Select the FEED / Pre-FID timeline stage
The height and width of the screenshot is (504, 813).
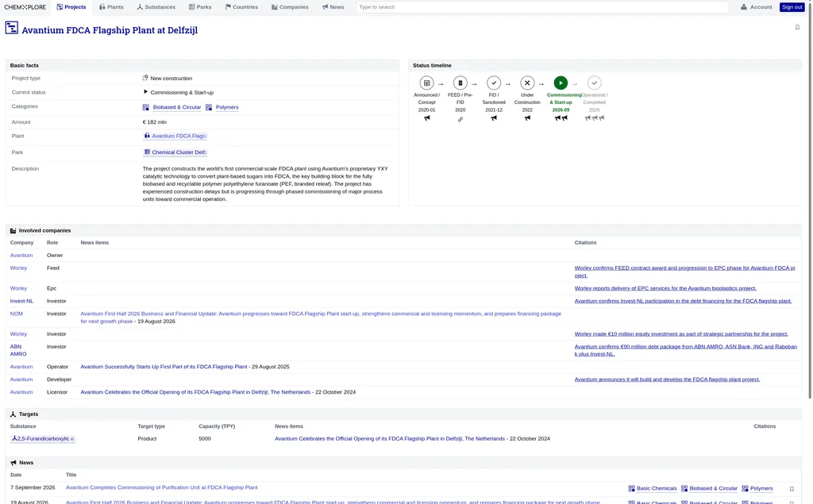point(460,83)
